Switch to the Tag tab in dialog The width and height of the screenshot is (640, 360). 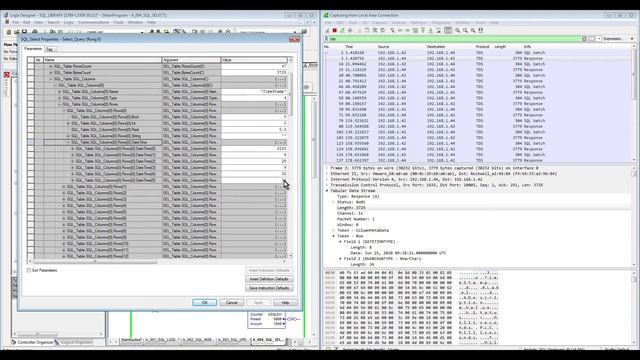click(49, 49)
